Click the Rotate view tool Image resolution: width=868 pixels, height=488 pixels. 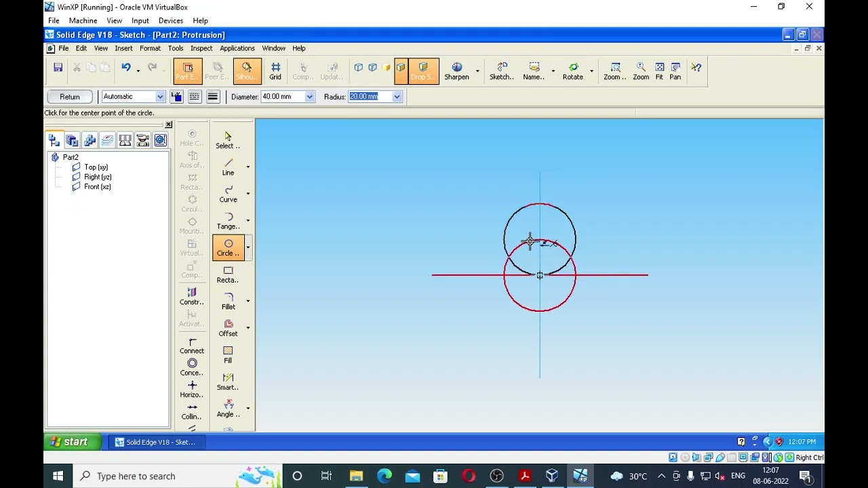click(573, 70)
